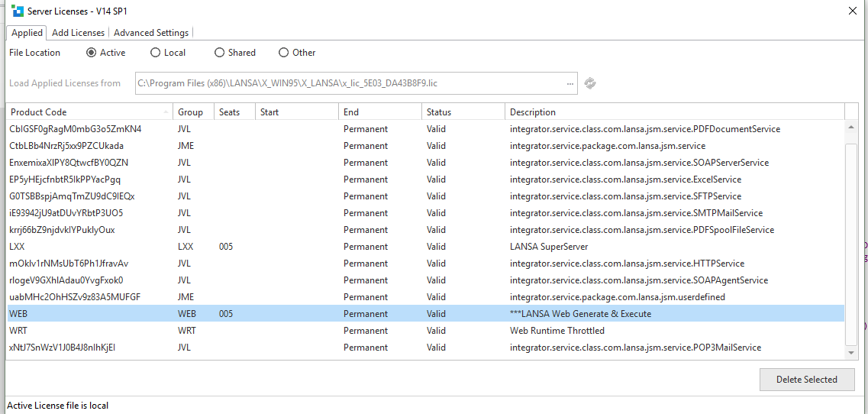Sort by Product Code column header
This screenshot has height=414, width=868.
89,112
